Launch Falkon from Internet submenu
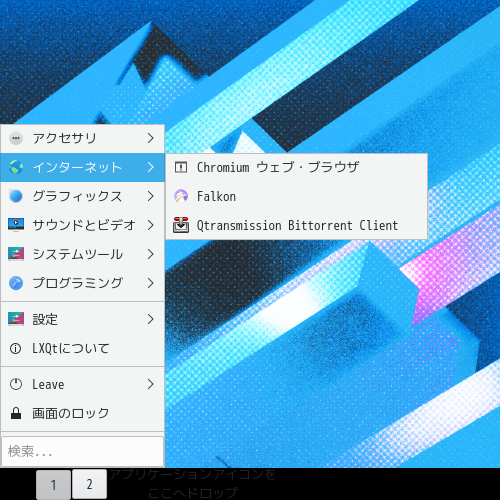The image size is (500, 500). point(296,196)
